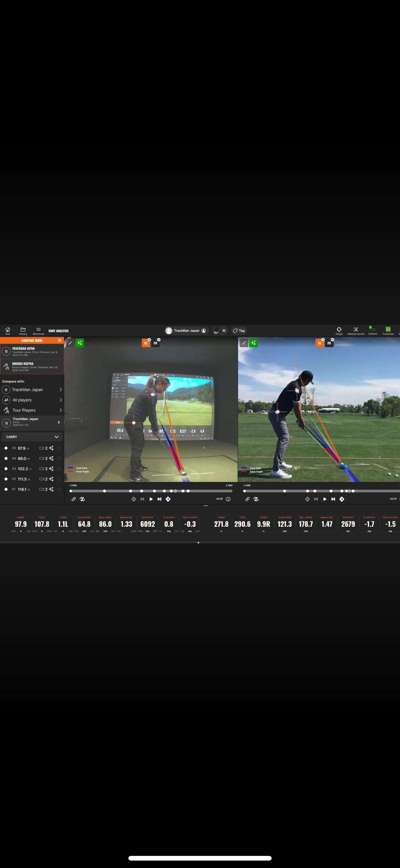The image size is (400, 868).
Task: Click the Tag button
Action: tap(239, 331)
